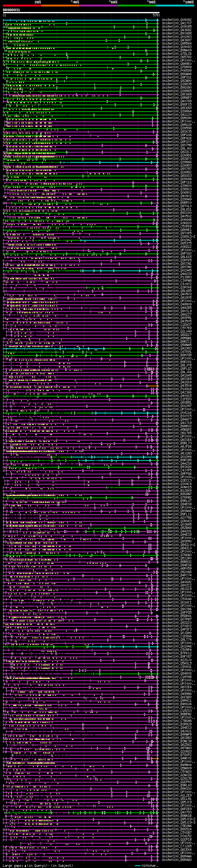Click the UniRef100_Q41120 label
The width and height of the screenshot is (197, 868).
coord(177,115)
